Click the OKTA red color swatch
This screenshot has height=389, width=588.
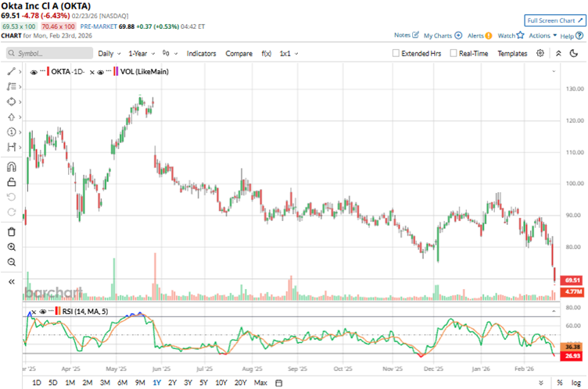tap(48, 72)
